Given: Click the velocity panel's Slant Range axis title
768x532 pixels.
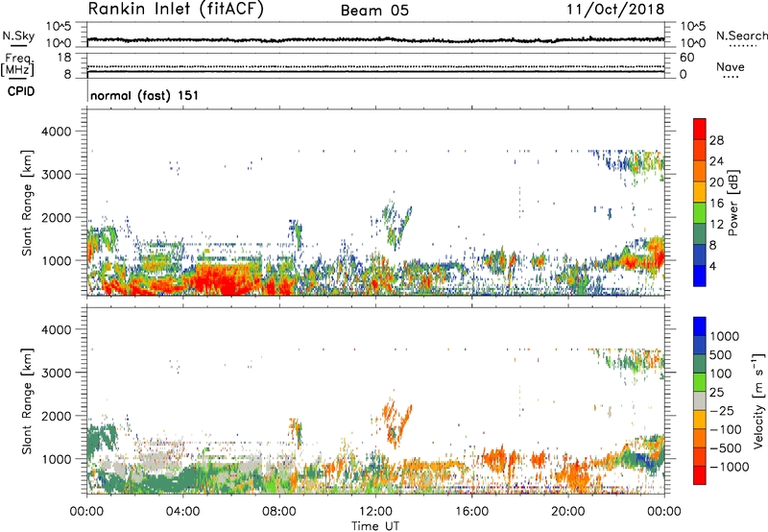Looking at the screenshot, I should tap(27, 400).
